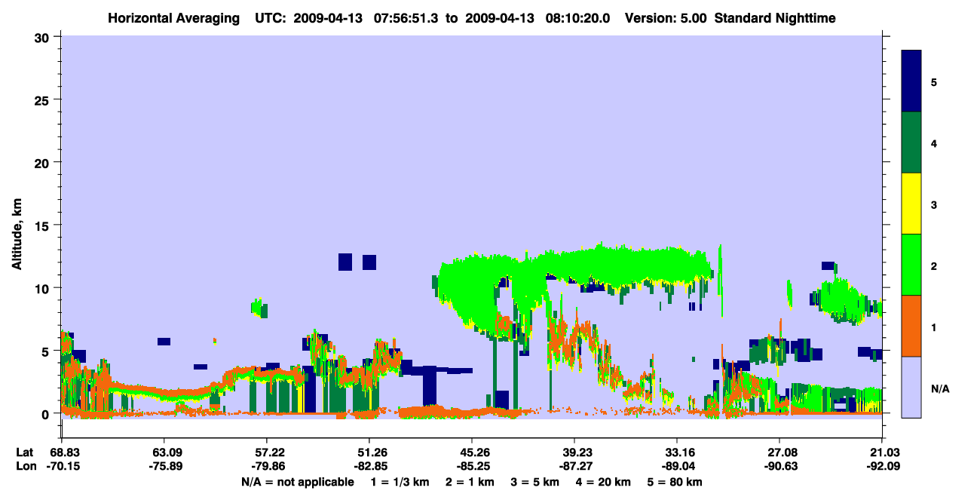This screenshot has height=503, width=980.
Task: Click the colorbar label 3
Action: (x=934, y=204)
